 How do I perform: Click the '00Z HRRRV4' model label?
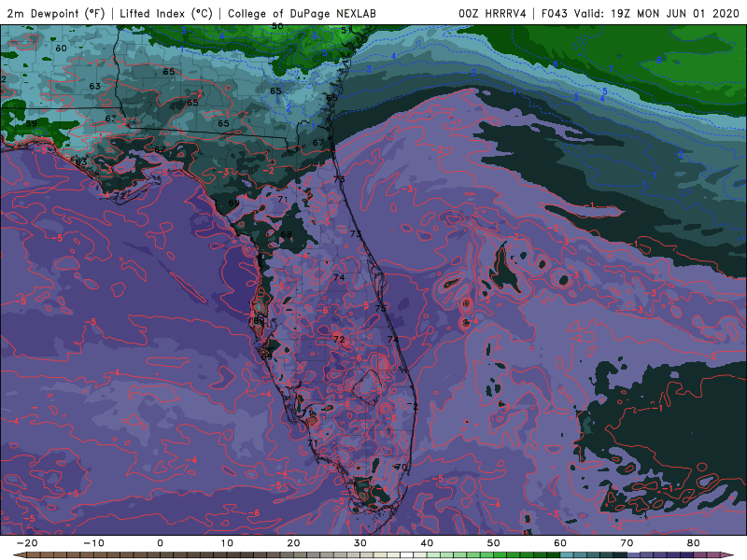point(492,14)
